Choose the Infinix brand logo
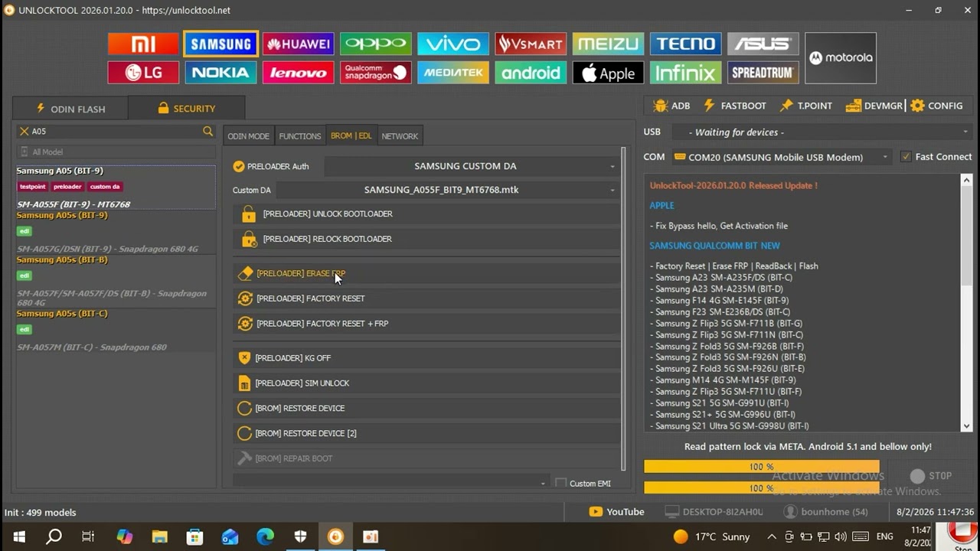 (686, 73)
